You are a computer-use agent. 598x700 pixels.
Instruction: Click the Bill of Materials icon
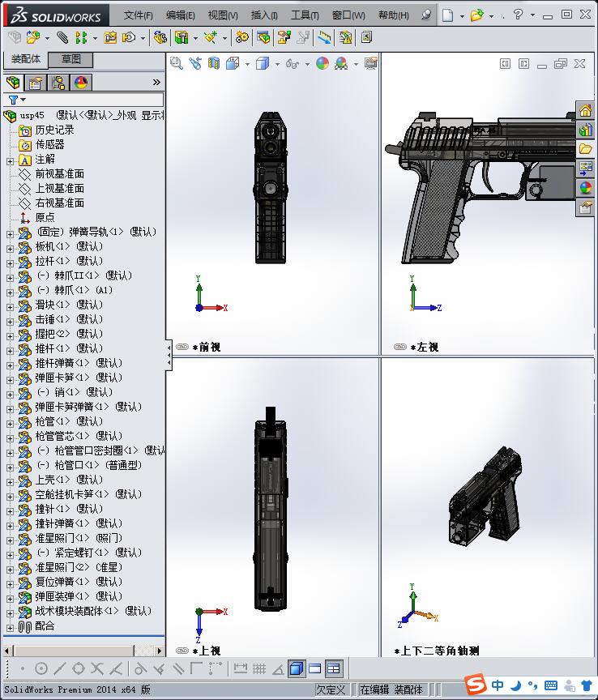pyautogui.click(x=263, y=37)
